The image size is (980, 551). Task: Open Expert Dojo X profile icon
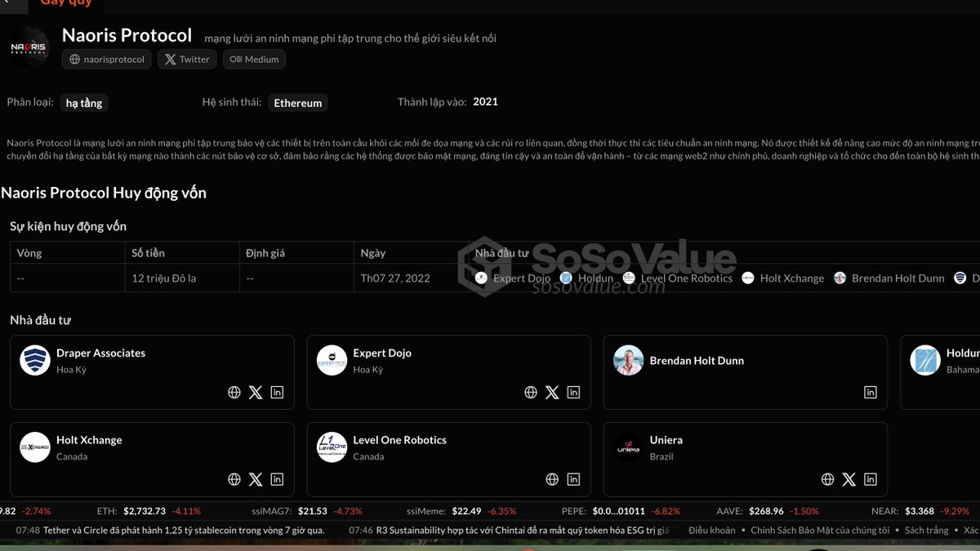click(x=552, y=393)
